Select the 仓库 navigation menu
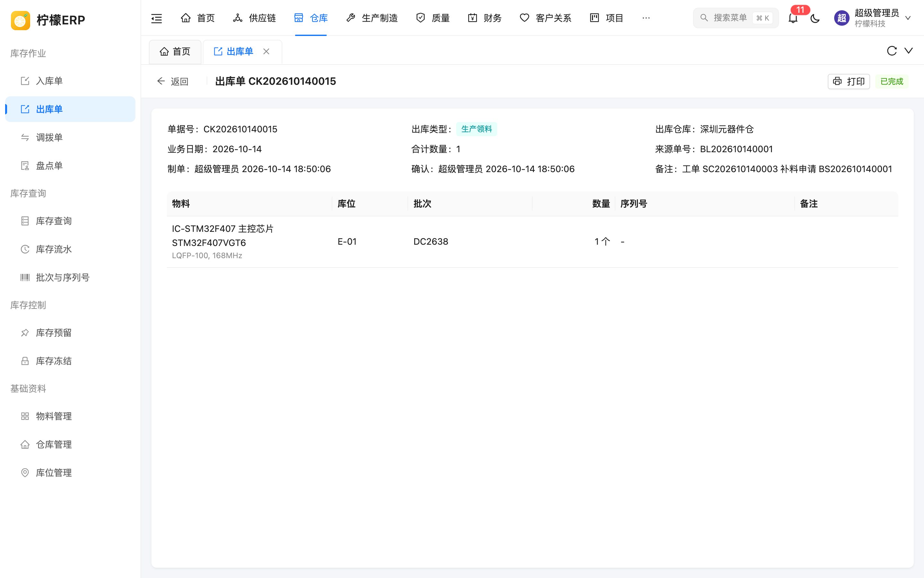 click(311, 18)
